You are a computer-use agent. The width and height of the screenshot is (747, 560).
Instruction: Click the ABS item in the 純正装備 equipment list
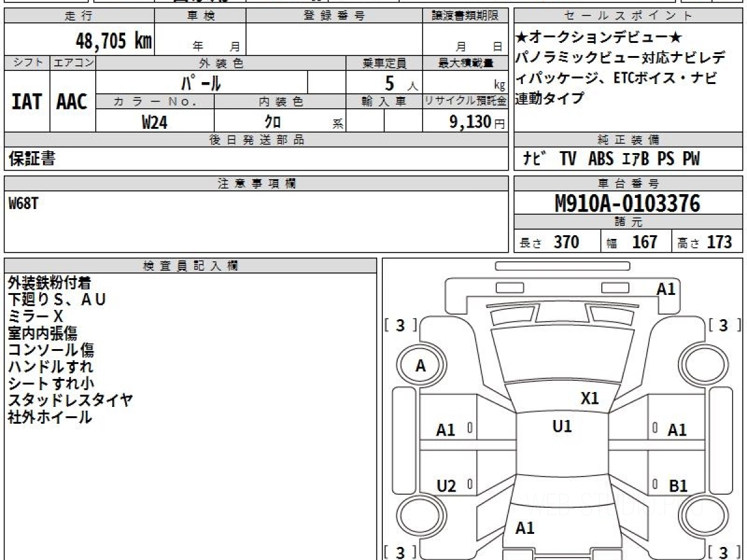click(x=600, y=159)
